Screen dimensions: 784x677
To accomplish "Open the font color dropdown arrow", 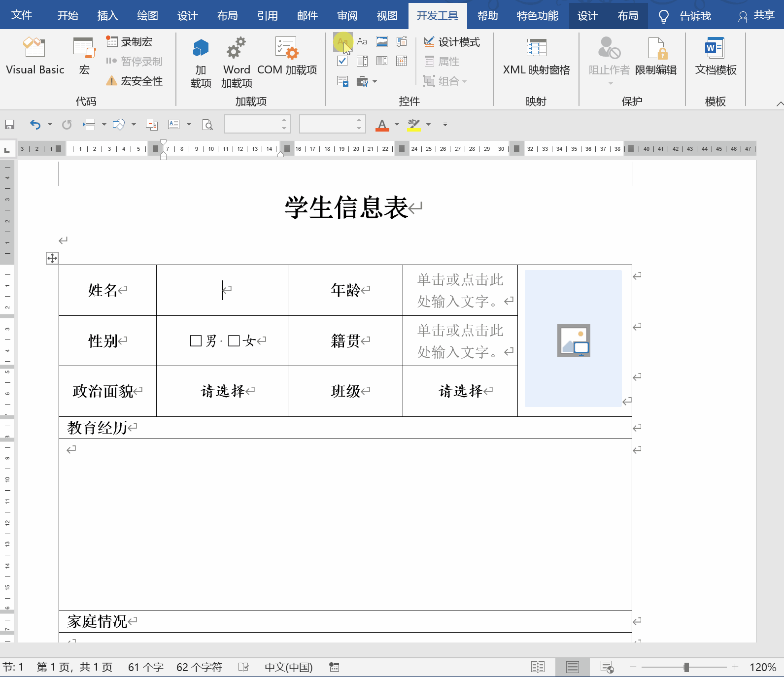I will tap(397, 125).
